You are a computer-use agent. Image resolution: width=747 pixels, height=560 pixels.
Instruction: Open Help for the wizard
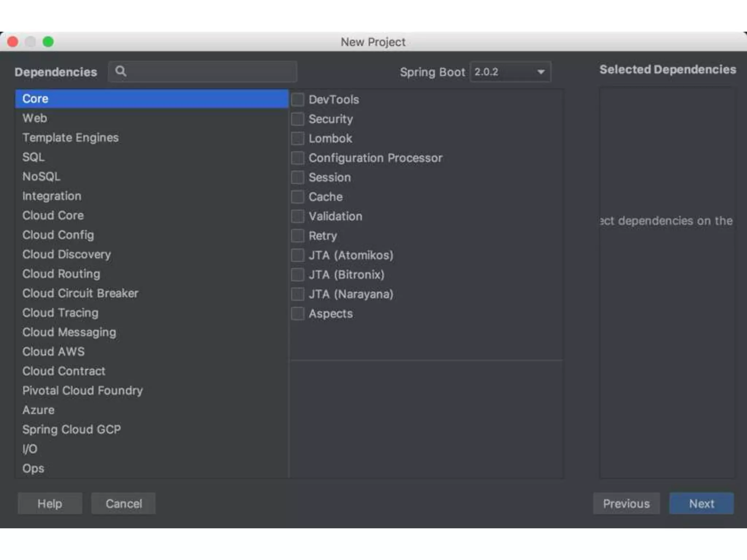click(x=50, y=503)
